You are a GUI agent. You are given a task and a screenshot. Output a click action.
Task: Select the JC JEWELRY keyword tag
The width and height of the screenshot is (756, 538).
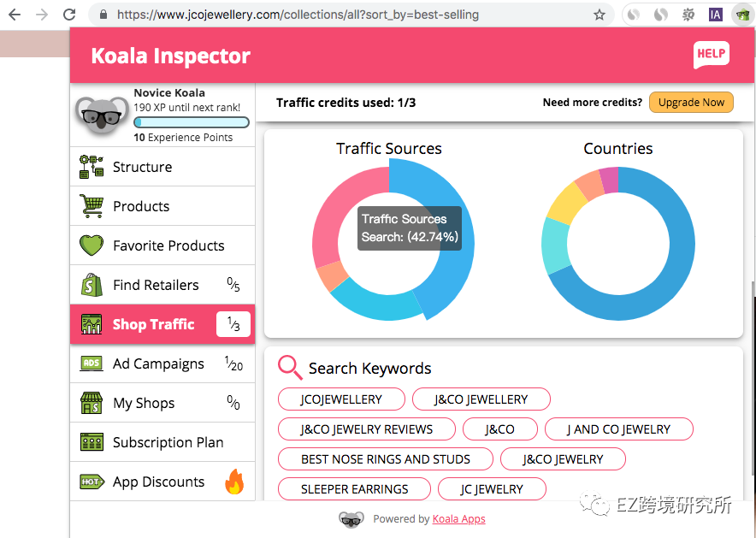point(492,489)
